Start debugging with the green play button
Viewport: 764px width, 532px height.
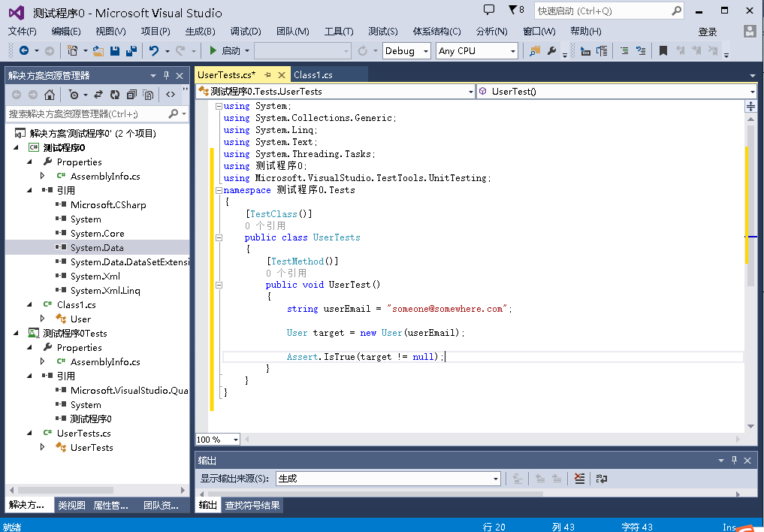click(213, 50)
